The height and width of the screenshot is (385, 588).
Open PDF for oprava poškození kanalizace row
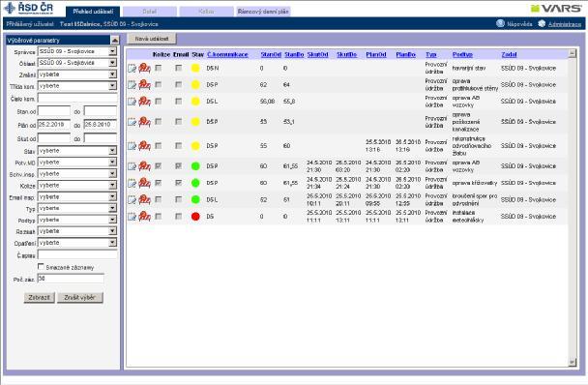point(145,122)
